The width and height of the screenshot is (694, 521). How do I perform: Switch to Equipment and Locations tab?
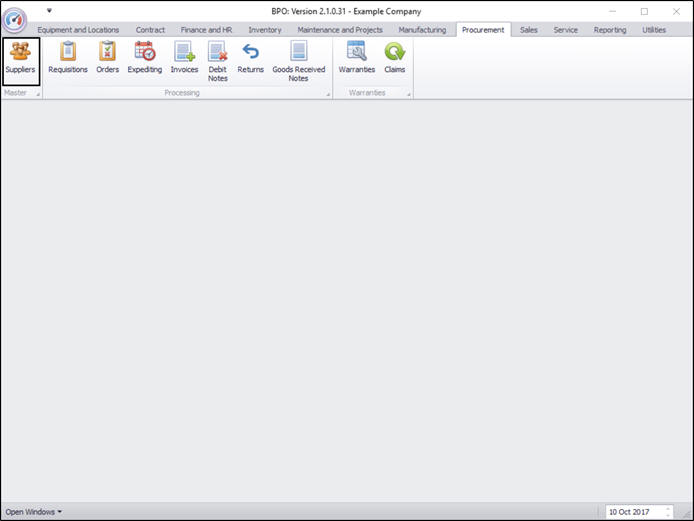(78, 30)
